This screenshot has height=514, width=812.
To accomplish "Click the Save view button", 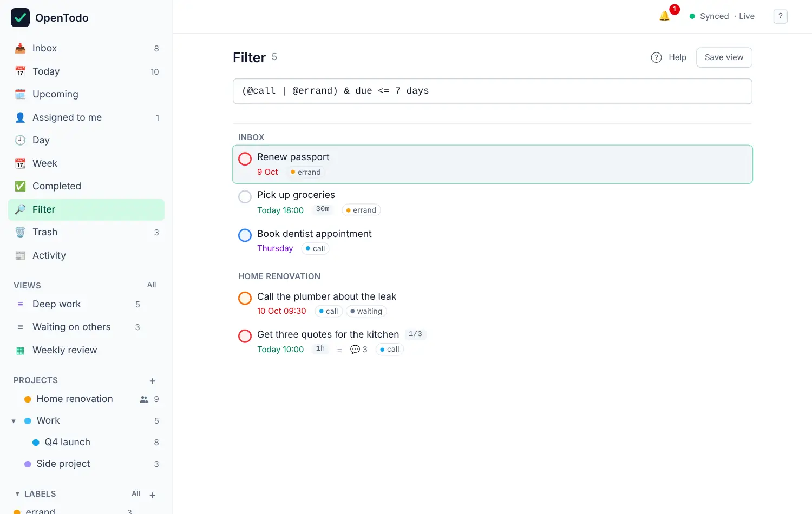I will [x=724, y=57].
